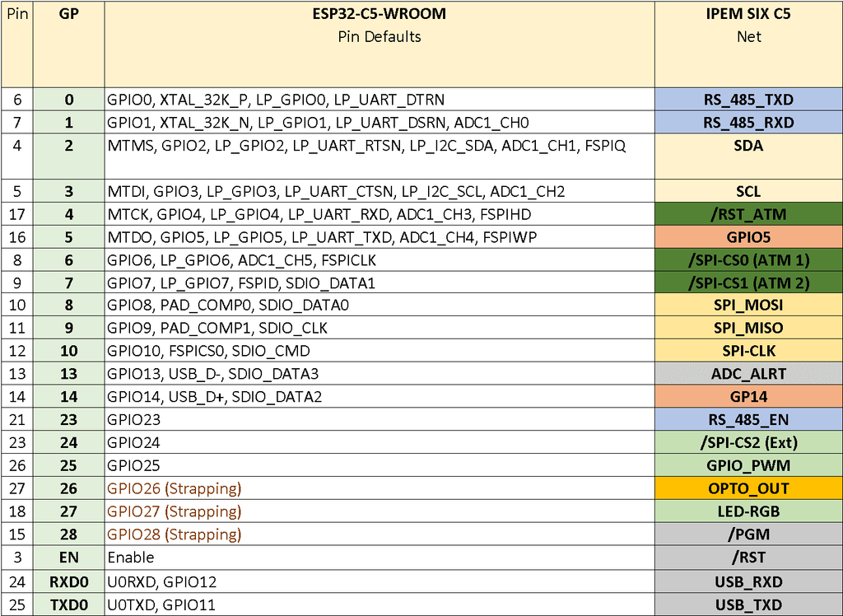Select the RS_485_RXD net cell
843x616 pixels.
[x=748, y=123]
